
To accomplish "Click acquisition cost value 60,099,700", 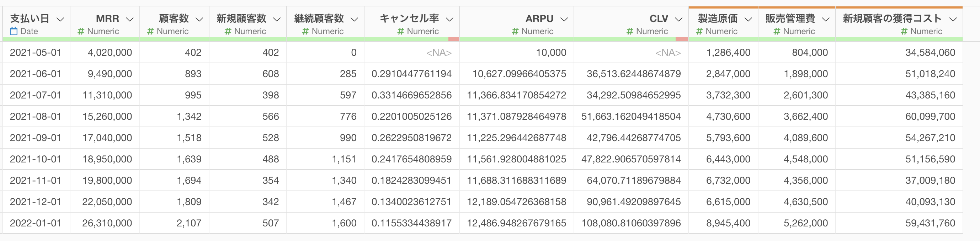I will point(930,116).
